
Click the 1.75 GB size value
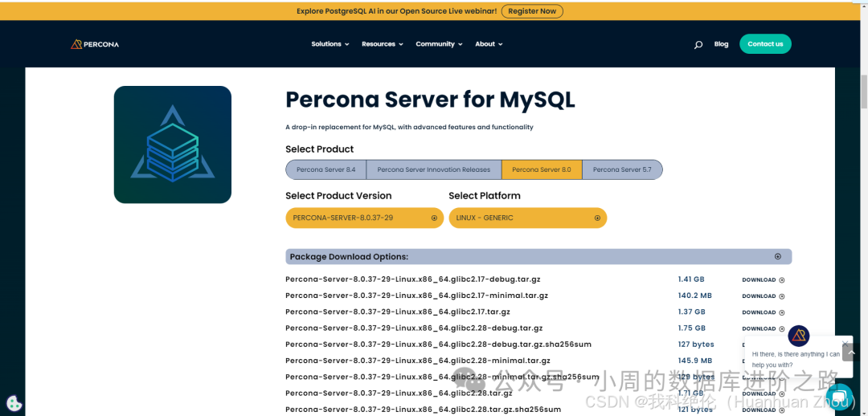coord(691,328)
